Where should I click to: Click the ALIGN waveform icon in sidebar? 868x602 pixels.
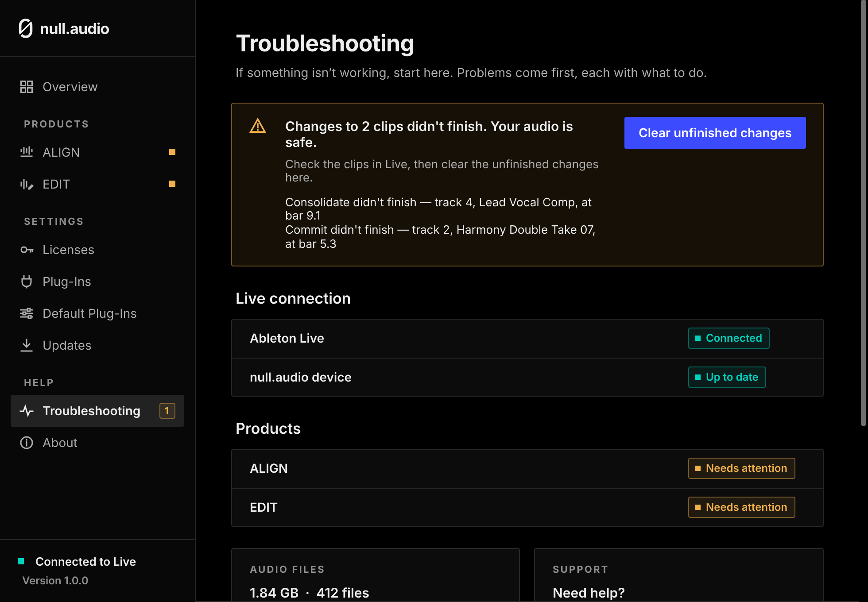pos(27,152)
